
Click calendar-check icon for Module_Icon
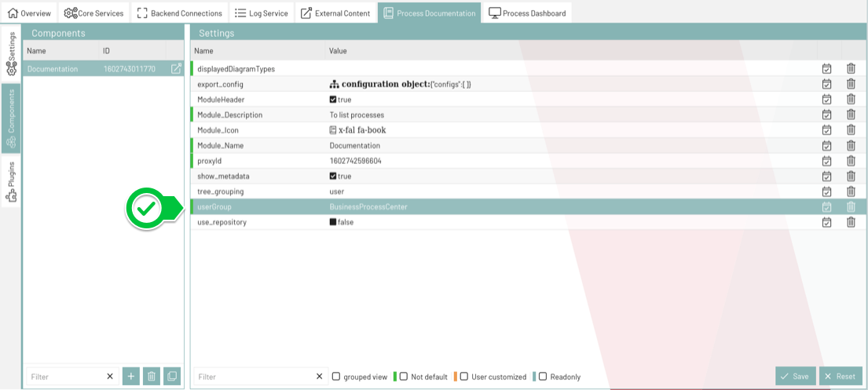tap(826, 130)
